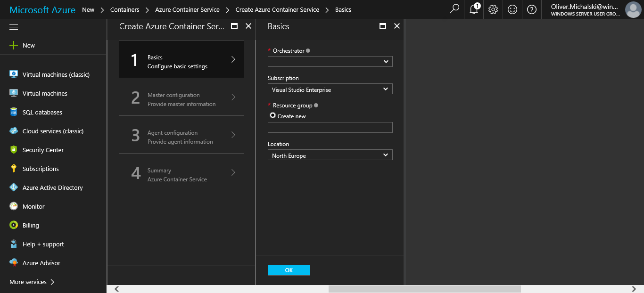Click the Microsoft Azure logo link

point(42,9)
